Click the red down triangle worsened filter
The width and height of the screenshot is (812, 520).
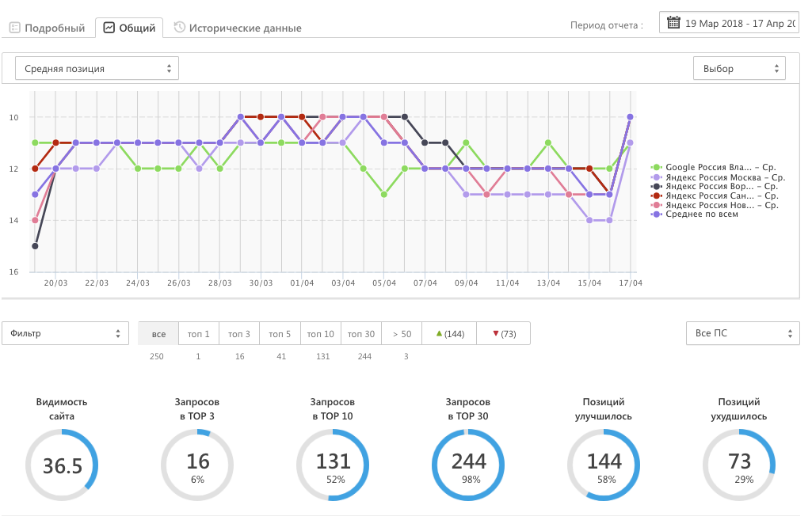click(x=496, y=334)
